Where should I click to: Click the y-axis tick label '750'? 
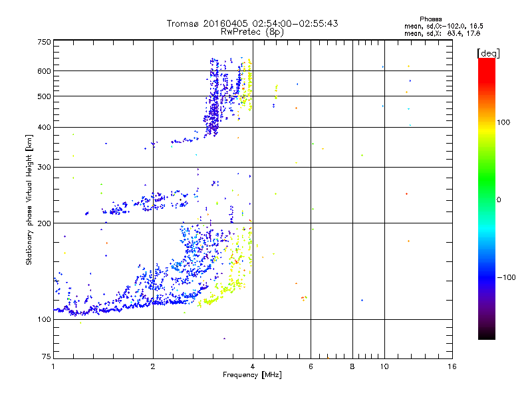pyautogui.click(x=44, y=42)
